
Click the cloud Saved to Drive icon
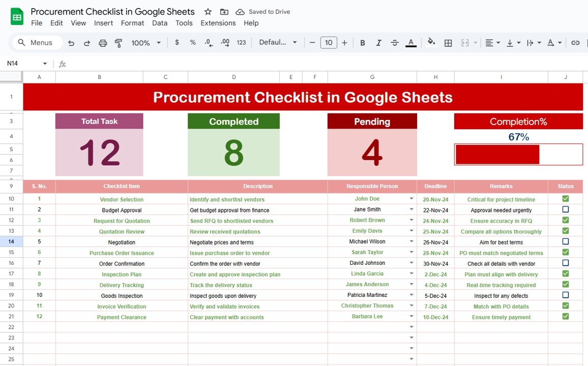pos(240,12)
